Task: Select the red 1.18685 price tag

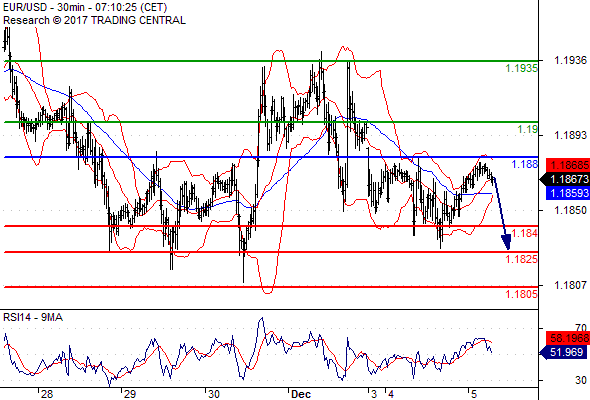Action: [568, 165]
